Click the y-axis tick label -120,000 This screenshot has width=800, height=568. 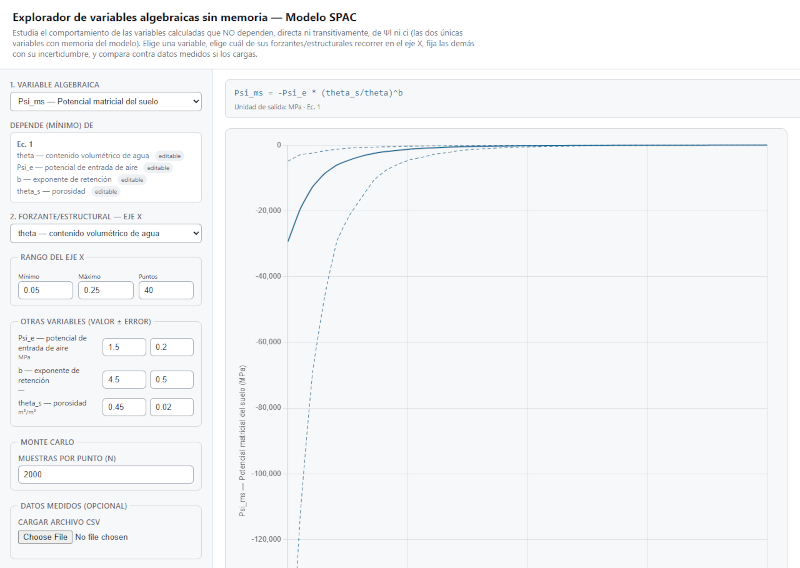[267, 539]
